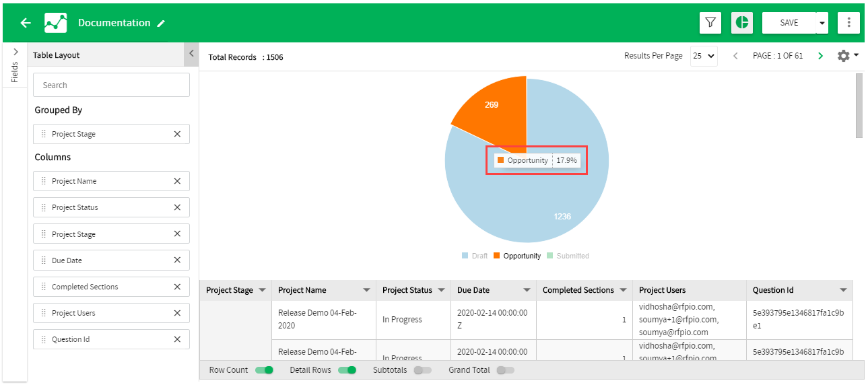Remove the Project Name column
The height and width of the screenshot is (387, 868).
pos(177,181)
